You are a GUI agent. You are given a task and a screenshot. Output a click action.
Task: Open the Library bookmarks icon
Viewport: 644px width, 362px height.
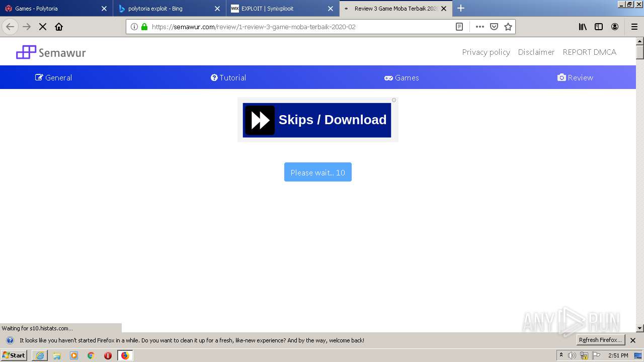tap(583, 27)
